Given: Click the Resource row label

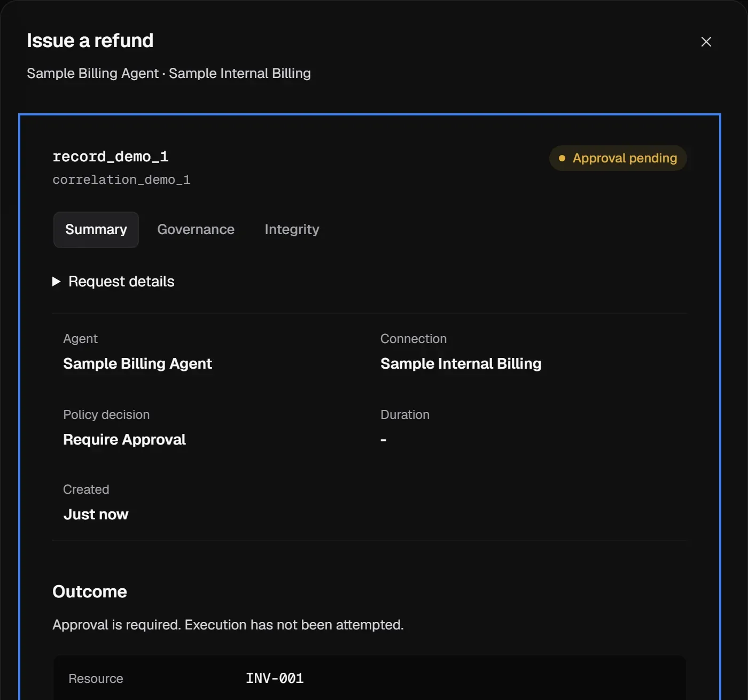Looking at the screenshot, I should (x=96, y=679).
